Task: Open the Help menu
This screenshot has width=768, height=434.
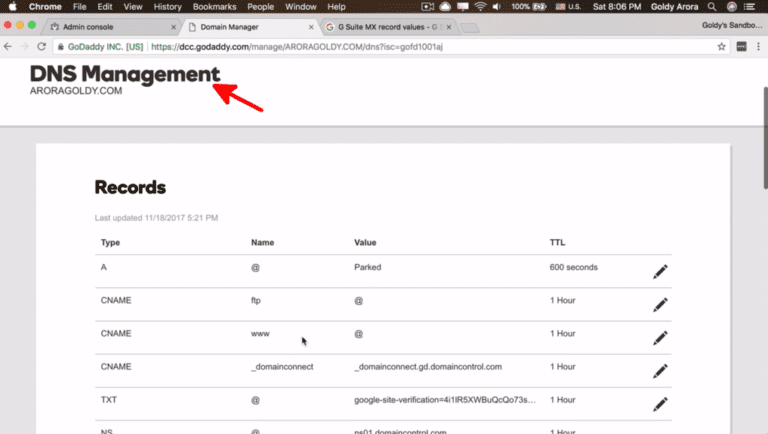Action: pyautogui.click(x=336, y=7)
